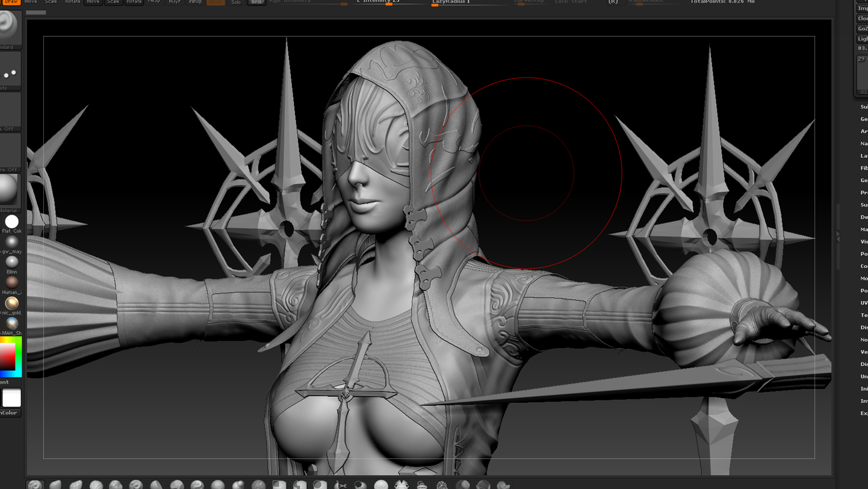Screen dimensions: 868x489
Task: Expand the UV (UV Map) subpalette
Action: (x=864, y=303)
